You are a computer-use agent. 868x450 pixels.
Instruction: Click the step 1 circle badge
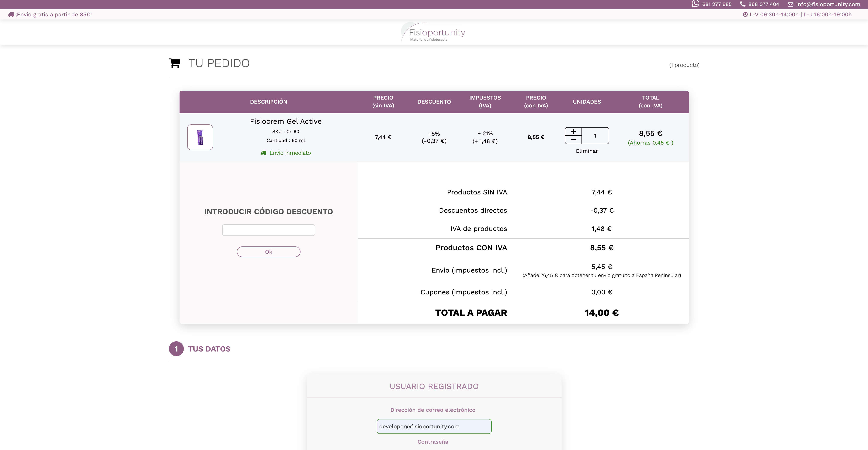(x=176, y=349)
